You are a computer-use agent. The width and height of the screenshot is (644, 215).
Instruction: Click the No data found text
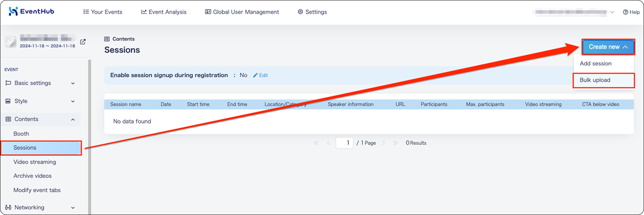click(132, 121)
